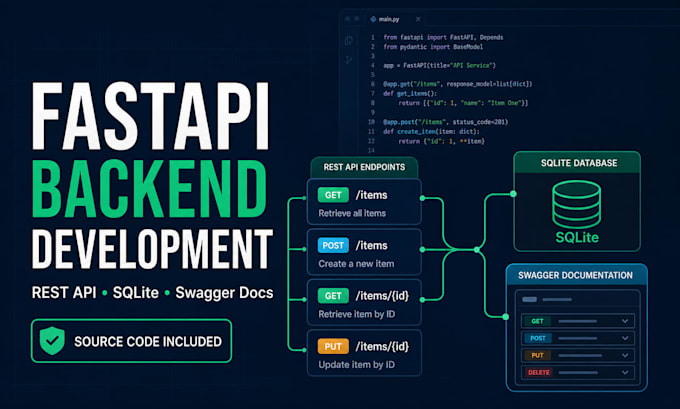The image size is (680, 409).
Task: Click the Python file icon on main.py tab
Action: point(373,19)
